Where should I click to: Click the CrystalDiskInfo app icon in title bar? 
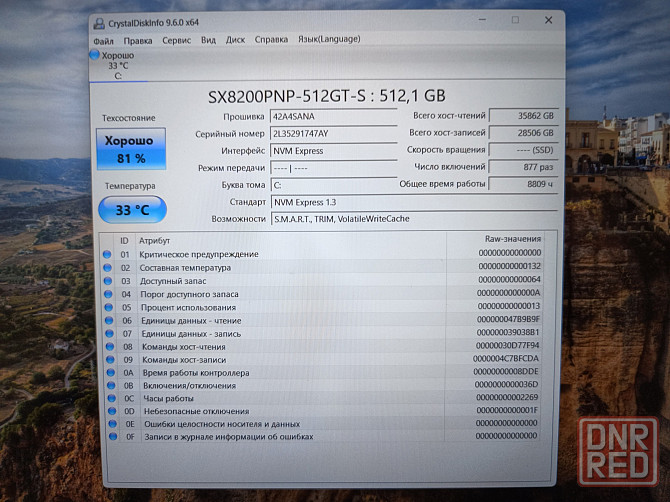point(99,23)
